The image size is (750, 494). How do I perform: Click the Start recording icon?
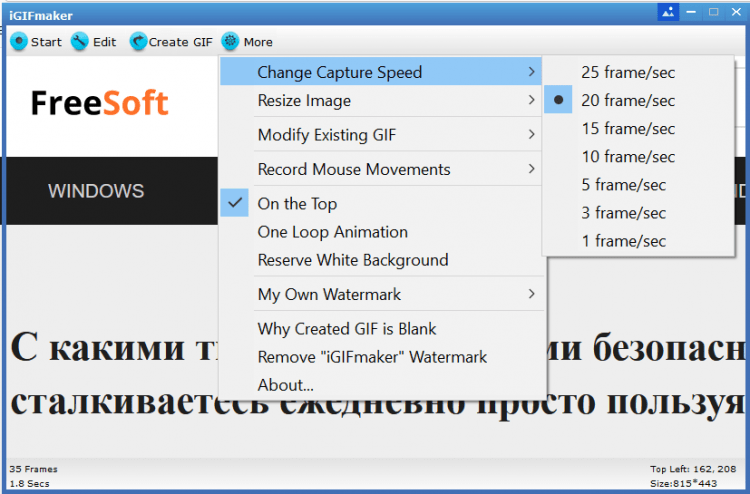(x=19, y=42)
